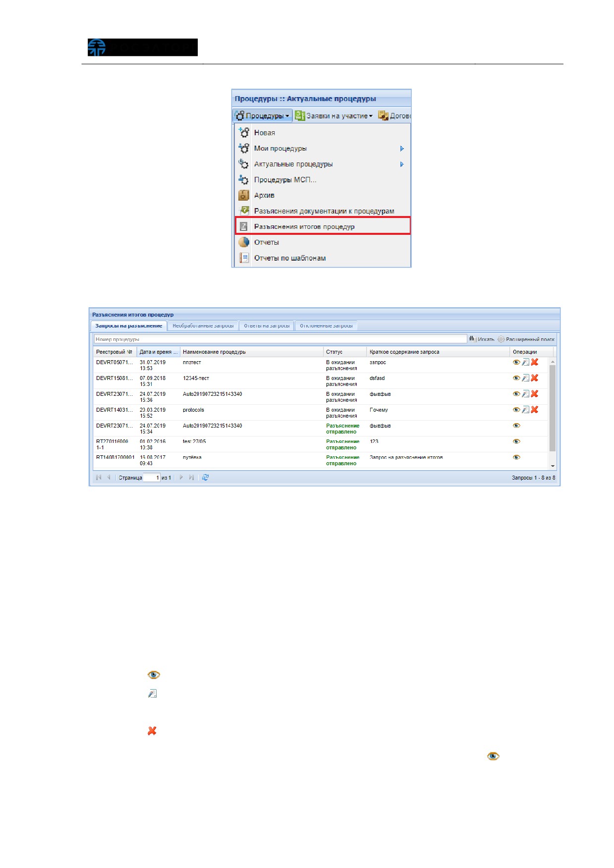This screenshot has height=868, width=614.
Task: Refresh the requests table
Action: 205,478
